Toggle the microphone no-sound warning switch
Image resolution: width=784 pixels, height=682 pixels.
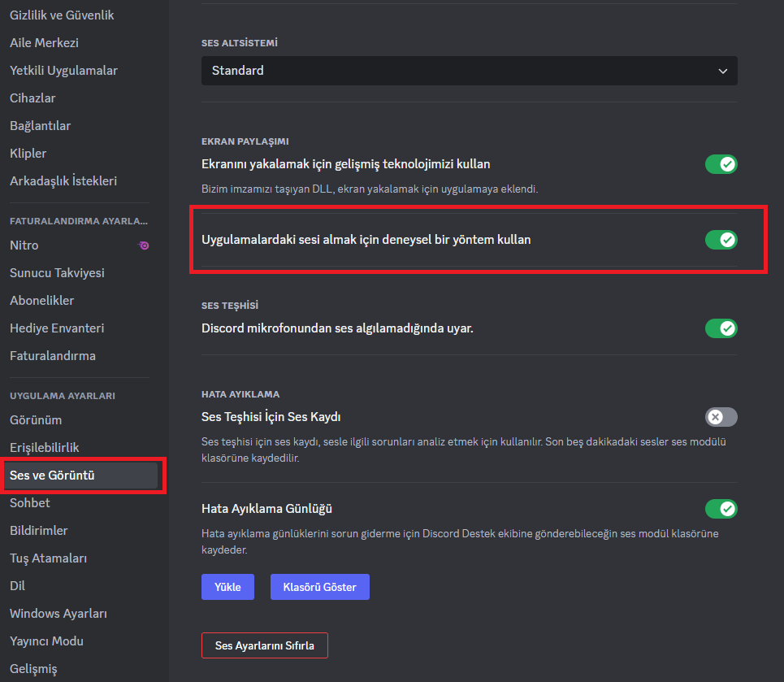721,328
